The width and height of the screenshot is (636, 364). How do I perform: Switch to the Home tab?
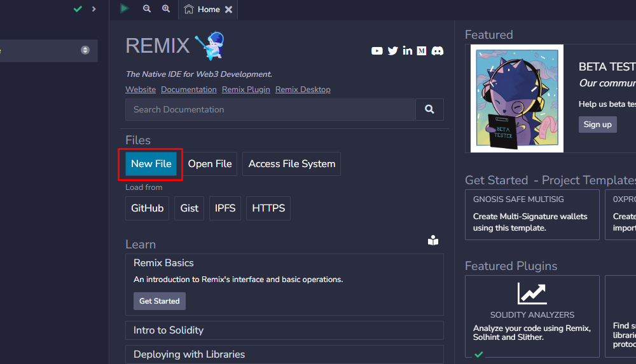208,10
